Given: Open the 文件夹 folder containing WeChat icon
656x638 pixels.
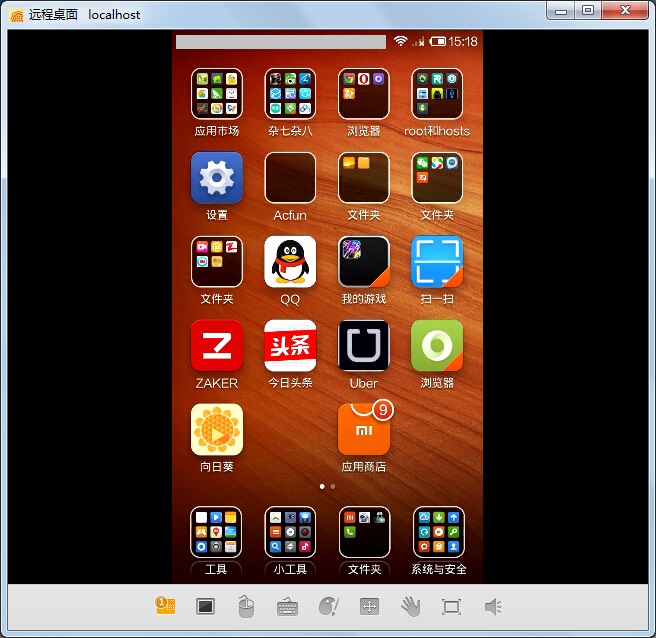Looking at the screenshot, I should click(437, 178).
